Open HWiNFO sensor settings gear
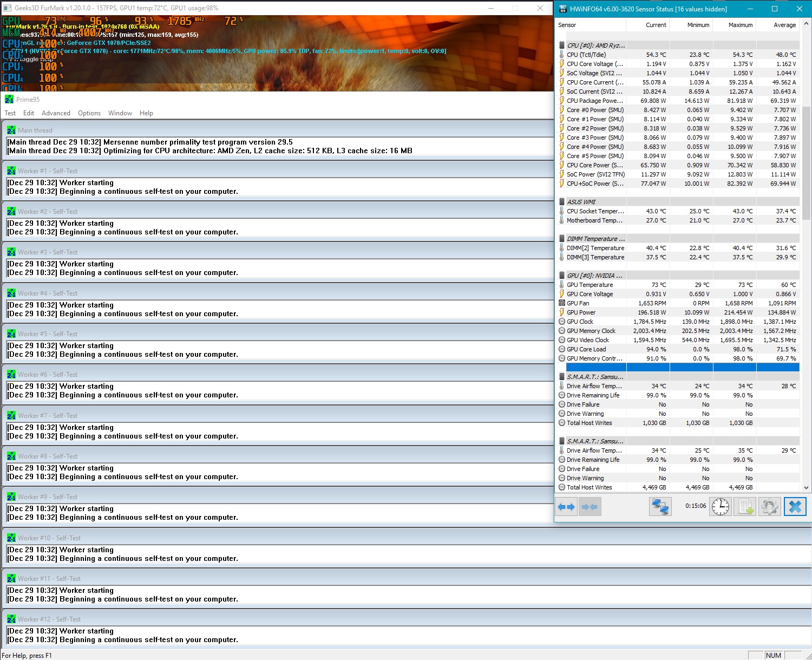The image size is (812, 660). click(x=770, y=507)
